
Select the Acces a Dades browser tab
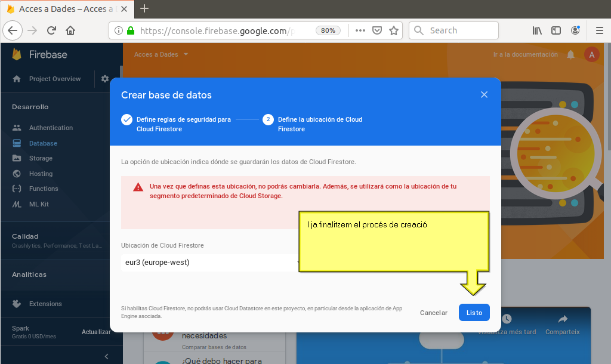coord(67,9)
